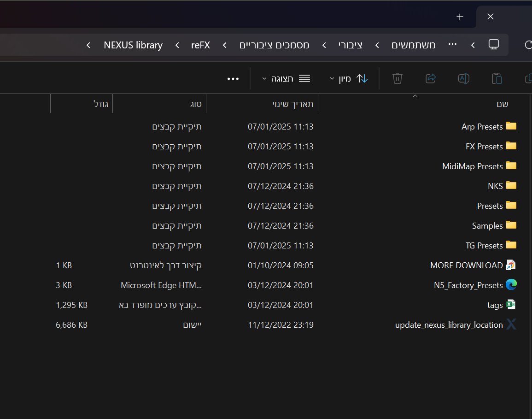
Task: Click the N5_Factory_Presets Edge icon
Action: (x=511, y=284)
